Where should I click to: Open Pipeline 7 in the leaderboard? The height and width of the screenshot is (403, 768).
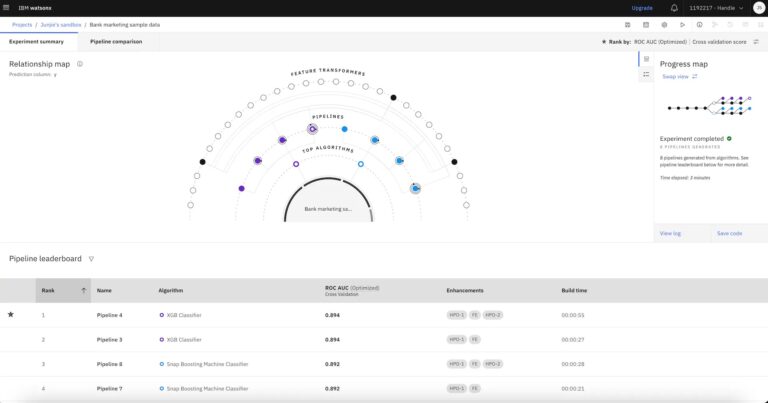coord(110,388)
